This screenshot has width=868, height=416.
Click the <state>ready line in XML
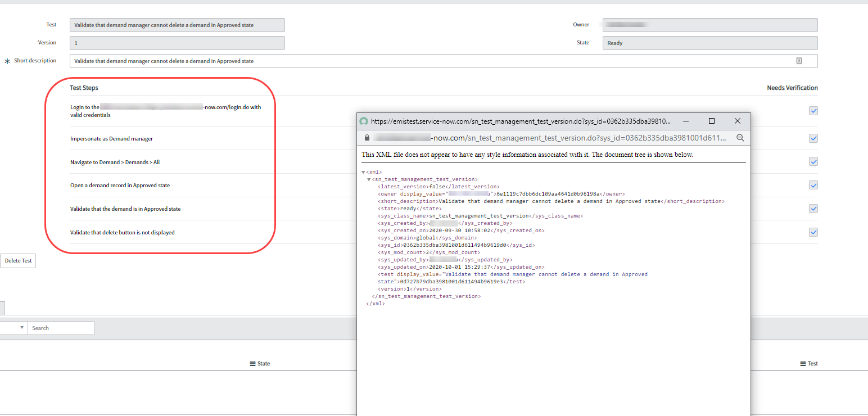point(410,209)
